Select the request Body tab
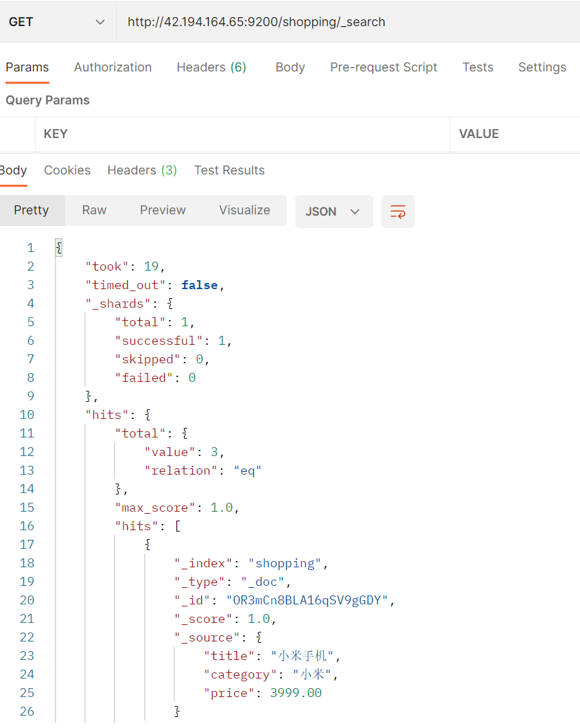 (290, 67)
